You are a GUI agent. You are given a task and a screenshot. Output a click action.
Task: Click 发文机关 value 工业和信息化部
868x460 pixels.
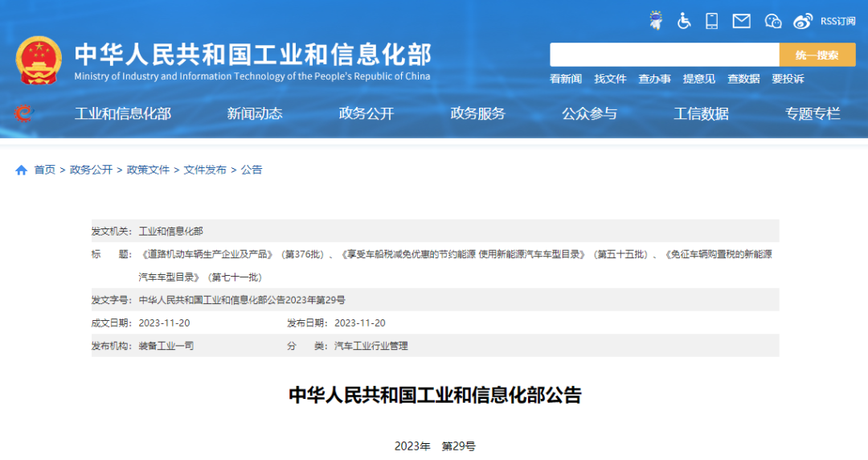[170, 231]
